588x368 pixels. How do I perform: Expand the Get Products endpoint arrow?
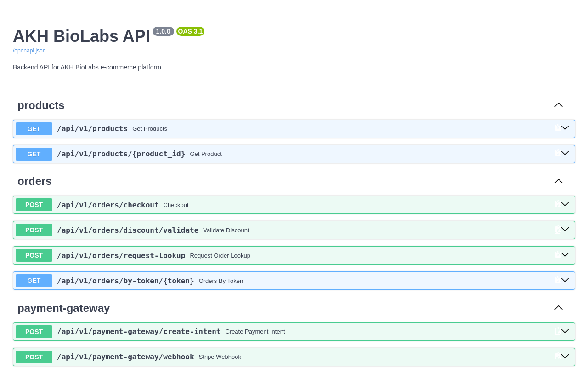565,128
